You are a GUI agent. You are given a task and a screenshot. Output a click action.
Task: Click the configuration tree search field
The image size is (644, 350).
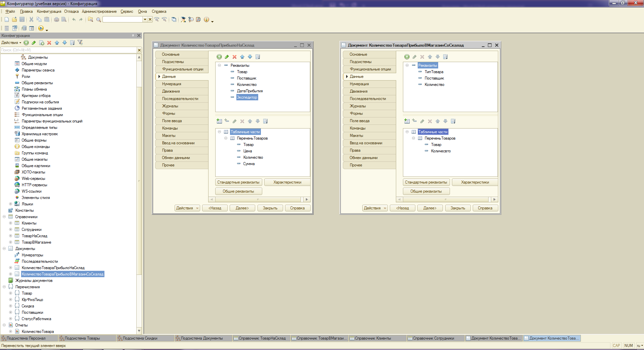[67, 50]
